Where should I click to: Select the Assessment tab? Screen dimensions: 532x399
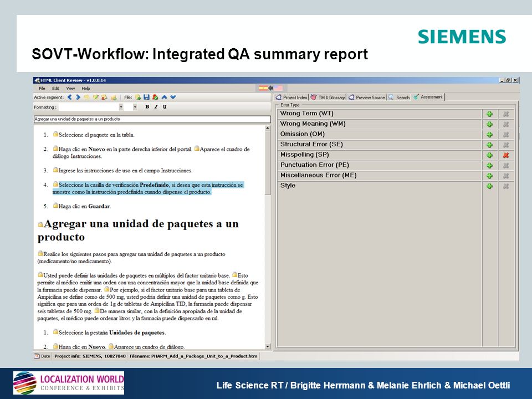point(428,97)
